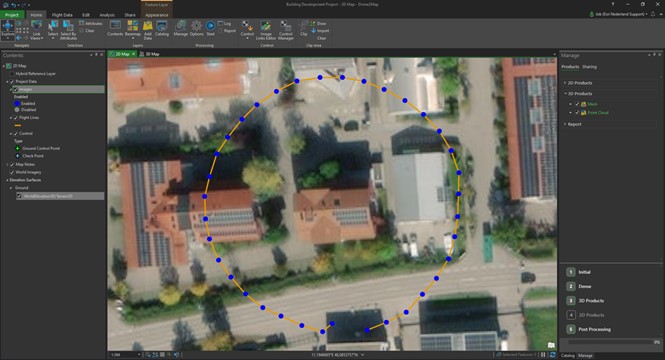Screen dimensions: 665x360
Task: Click the Clip tool icon
Action: tap(304, 26)
